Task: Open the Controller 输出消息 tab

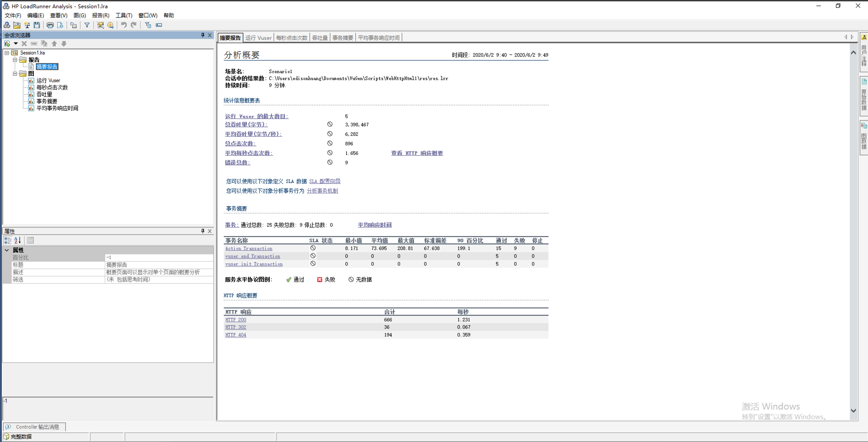Action: pos(34,427)
